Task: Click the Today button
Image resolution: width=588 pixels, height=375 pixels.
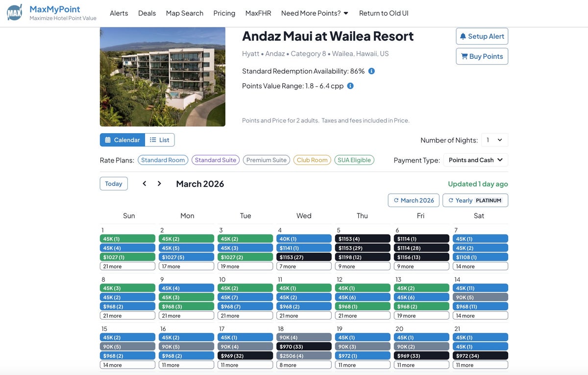Action: (114, 184)
